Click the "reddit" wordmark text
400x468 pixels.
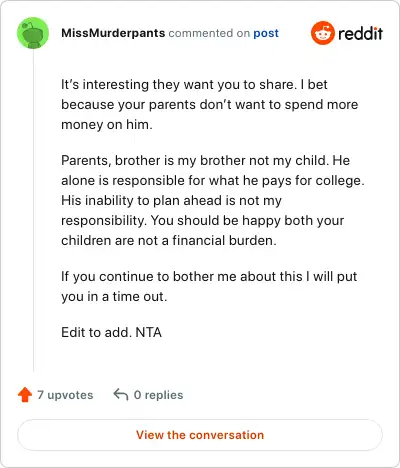pyautogui.click(x=361, y=33)
